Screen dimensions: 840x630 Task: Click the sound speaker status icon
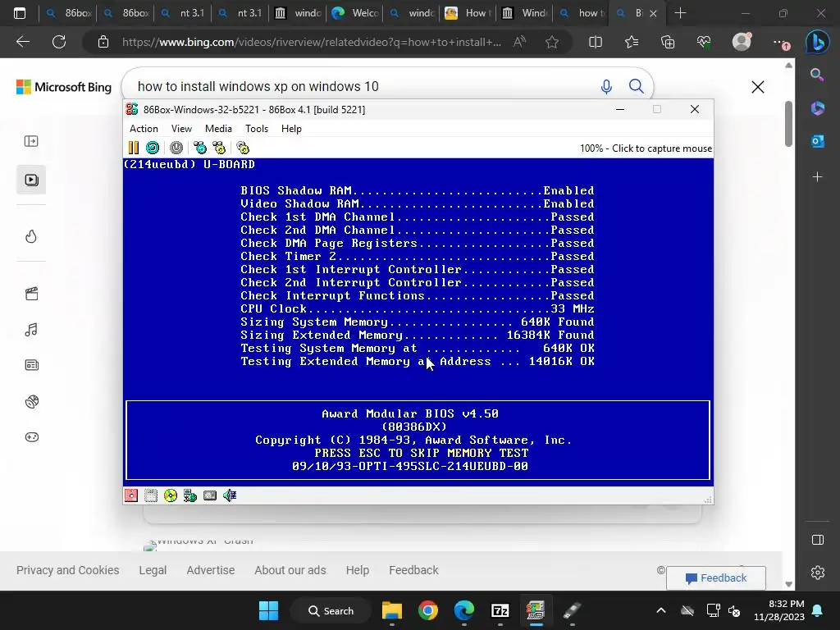pyautogui.click(x=230, y=495)
